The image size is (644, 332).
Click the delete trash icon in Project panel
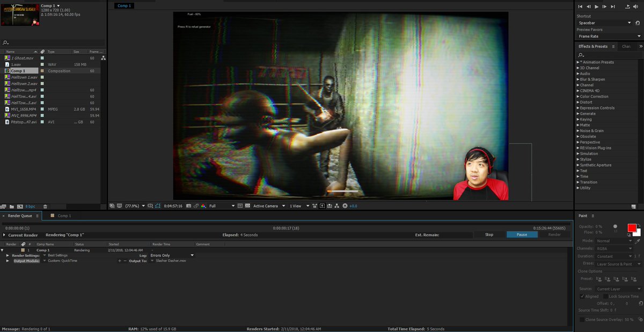(45, 206)
